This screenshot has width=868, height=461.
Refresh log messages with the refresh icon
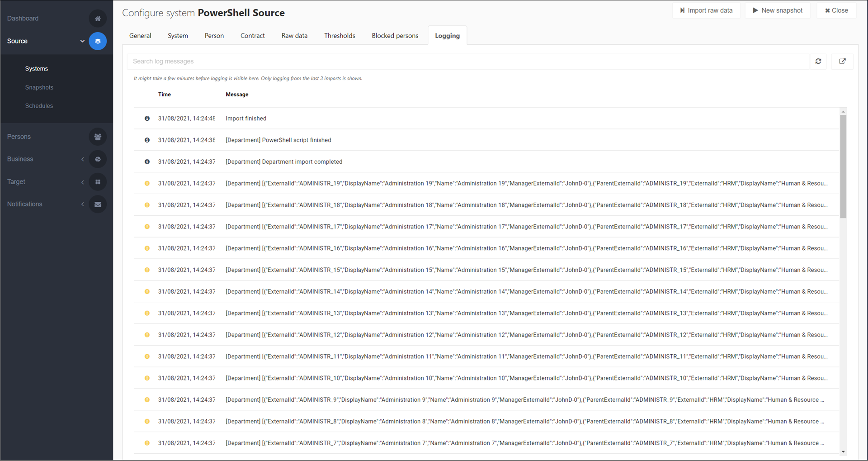[x=818, y=61]
